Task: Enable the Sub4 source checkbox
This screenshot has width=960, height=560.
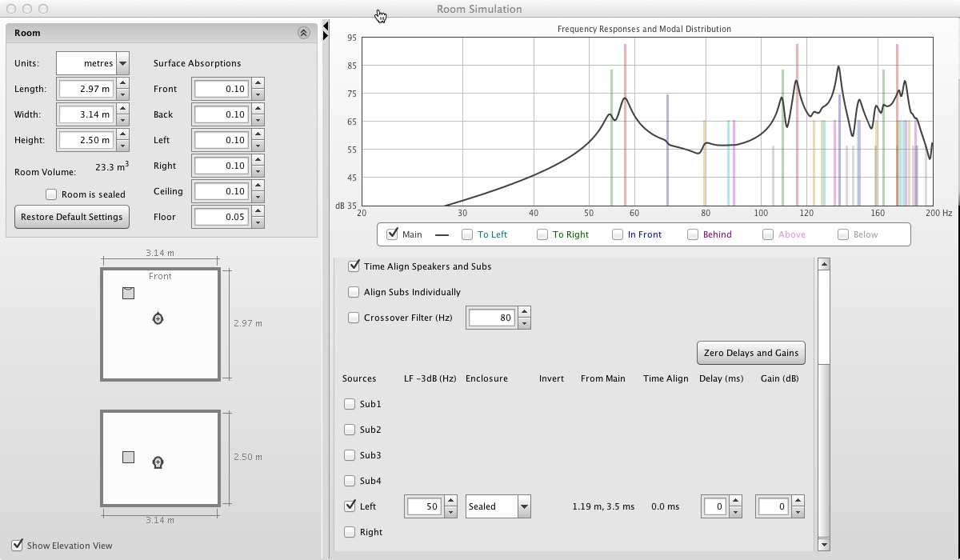Action: tap(350, 481)
